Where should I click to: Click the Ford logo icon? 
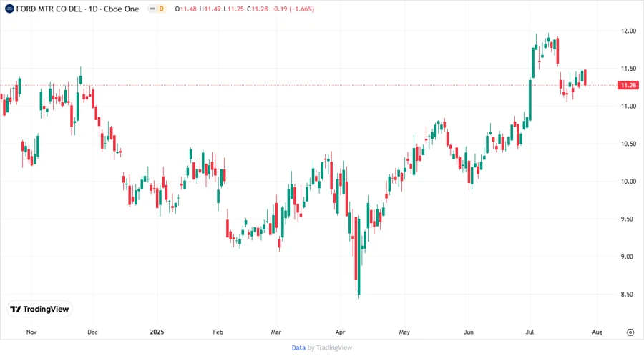point(9,9)
